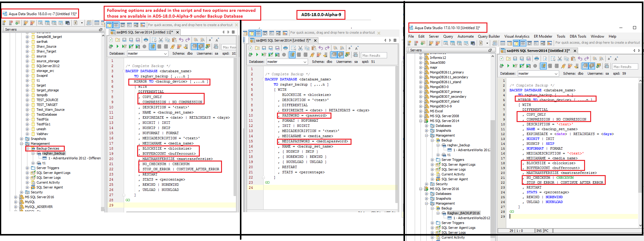Open ER Modeler menu

coord(543,36)
